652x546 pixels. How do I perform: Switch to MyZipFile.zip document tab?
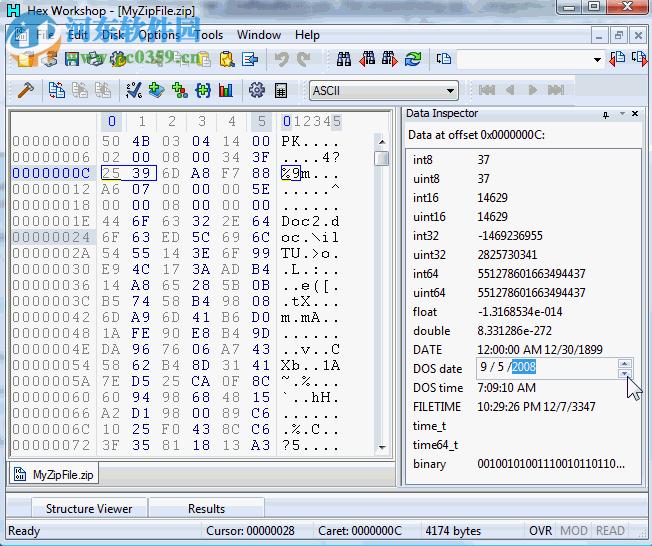pyautogui.click(x=54, y=474)
